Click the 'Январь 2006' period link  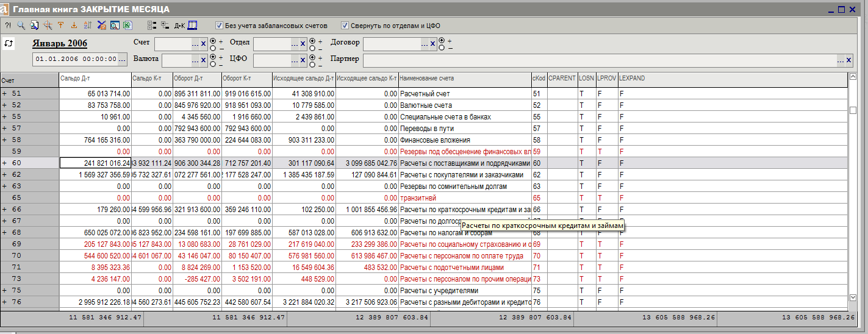pos(60,43)
